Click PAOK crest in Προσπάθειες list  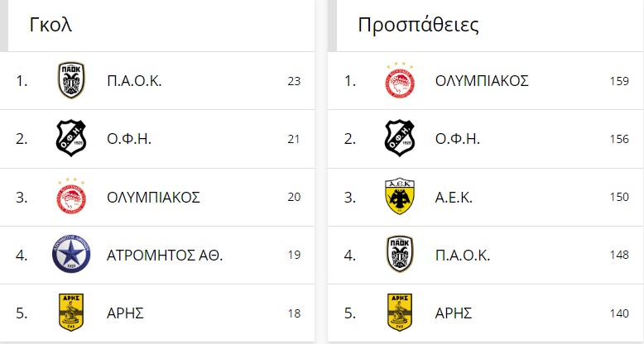[x=400, y=254]
